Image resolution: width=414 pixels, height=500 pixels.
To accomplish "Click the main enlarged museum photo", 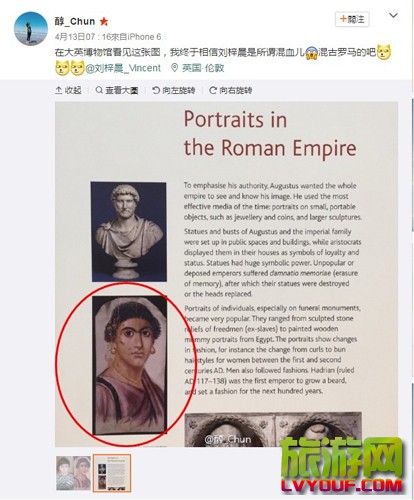I will (226, 274).
